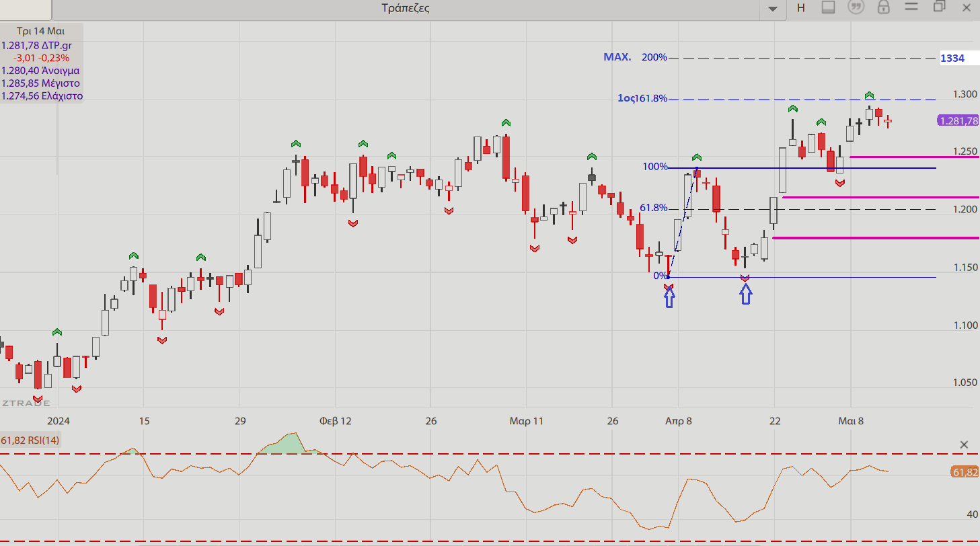Click the 1ος161.8% Fibonacci level label
The image size is (980, 546).
[x=642, y=98]
